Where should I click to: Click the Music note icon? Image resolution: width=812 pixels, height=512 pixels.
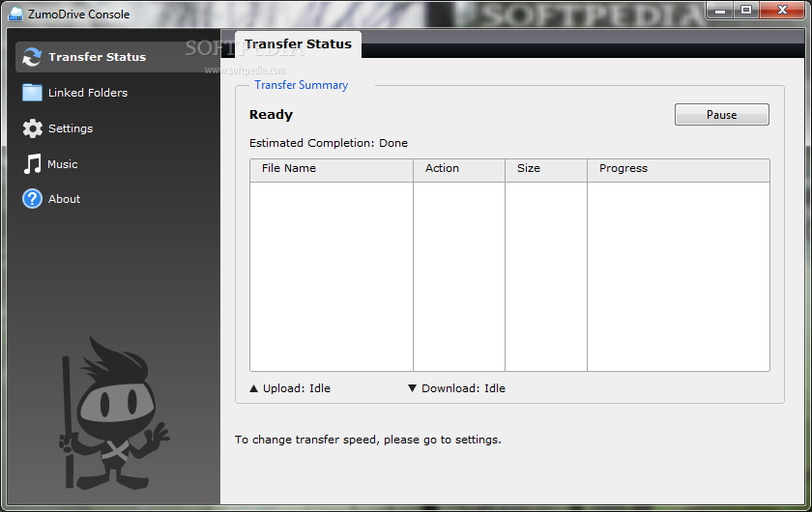tap(32, 164)
